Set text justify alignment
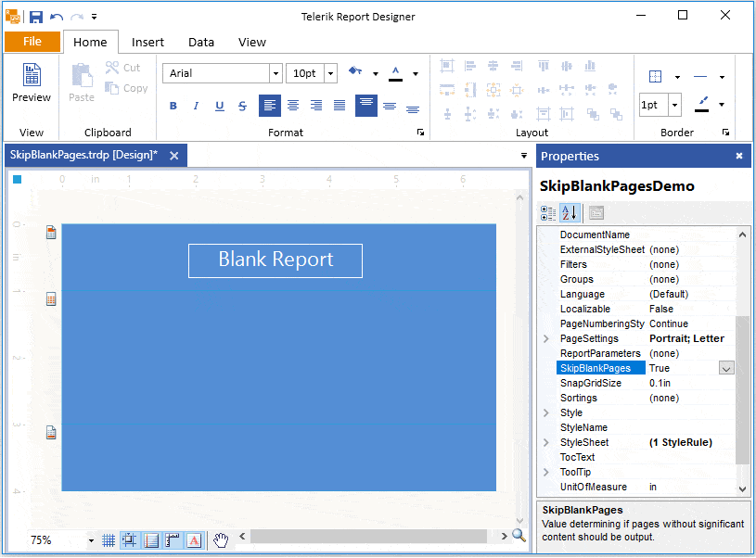Screen dimensions: 756x558 (x=340, y=106)
